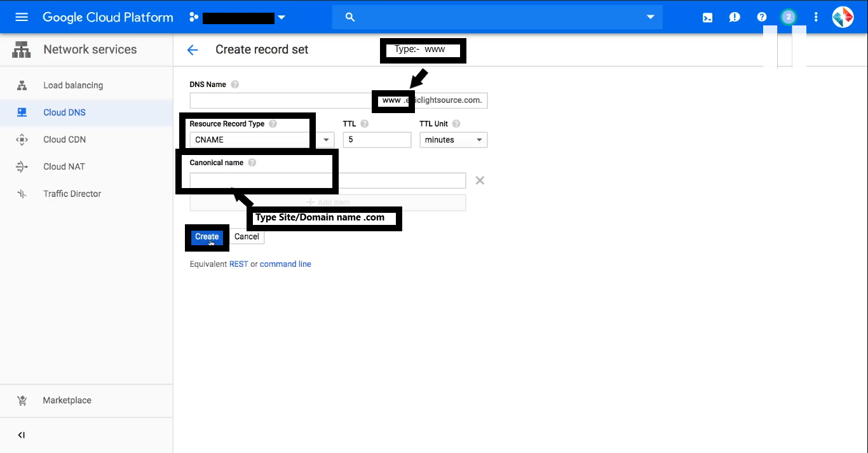Click the search magnifier icon
This screenshot has width=868, height=453.
[x=350, y=17]
